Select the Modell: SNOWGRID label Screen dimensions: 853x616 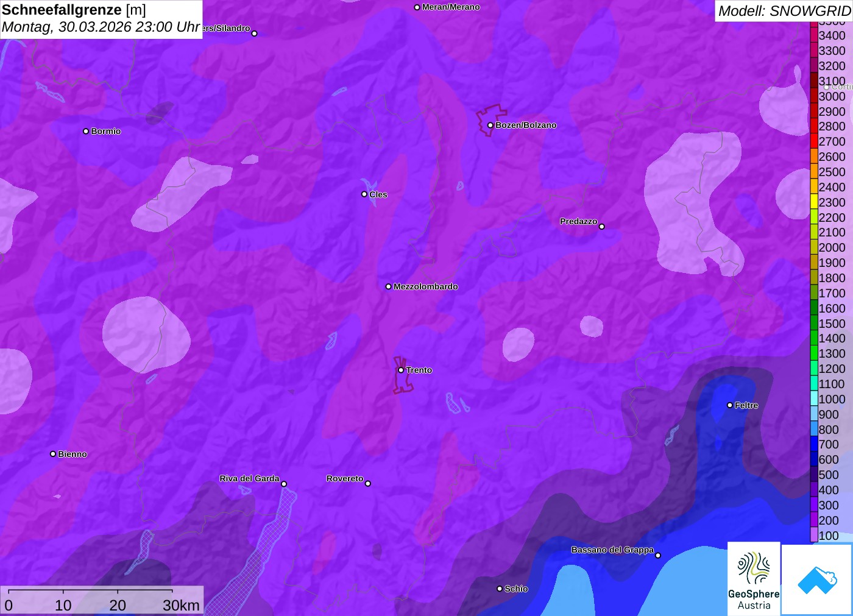pos(784,11)
